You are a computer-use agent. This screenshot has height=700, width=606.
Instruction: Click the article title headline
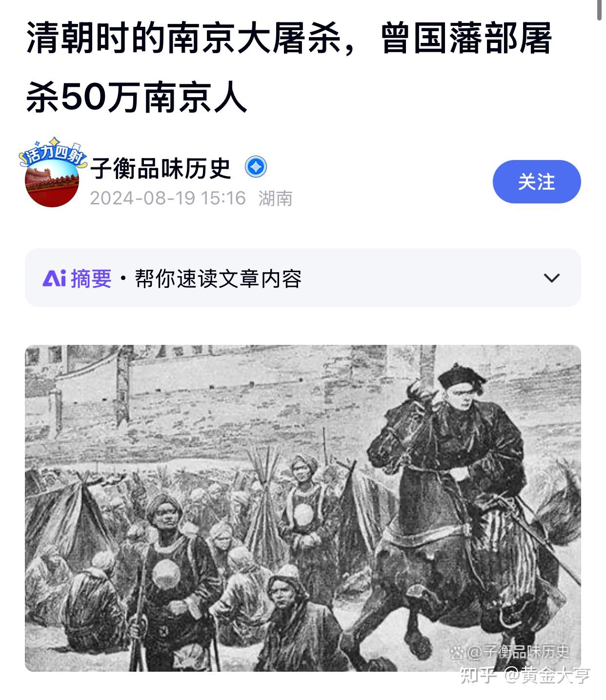pyautogui.click(x=289, y=67)
